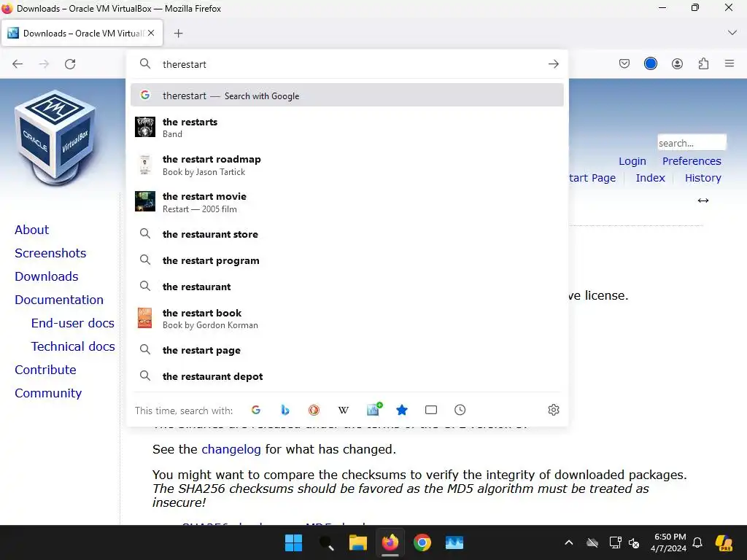Close the Downloads – Oracle VM VirtualBox tab

tap(151, 33)
